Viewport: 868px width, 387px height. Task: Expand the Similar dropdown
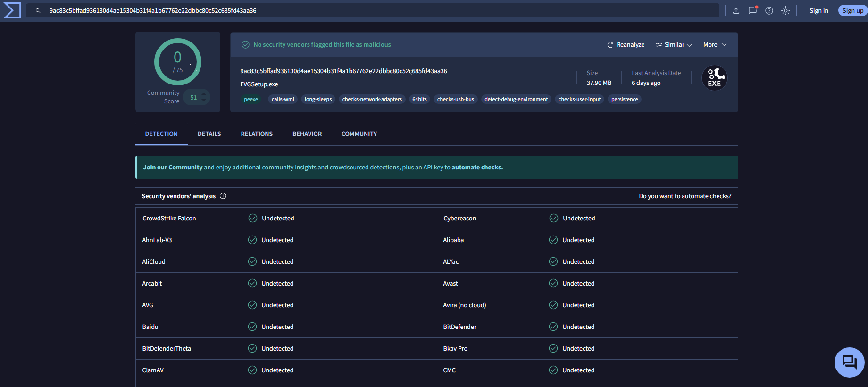[x=674, y=45]
